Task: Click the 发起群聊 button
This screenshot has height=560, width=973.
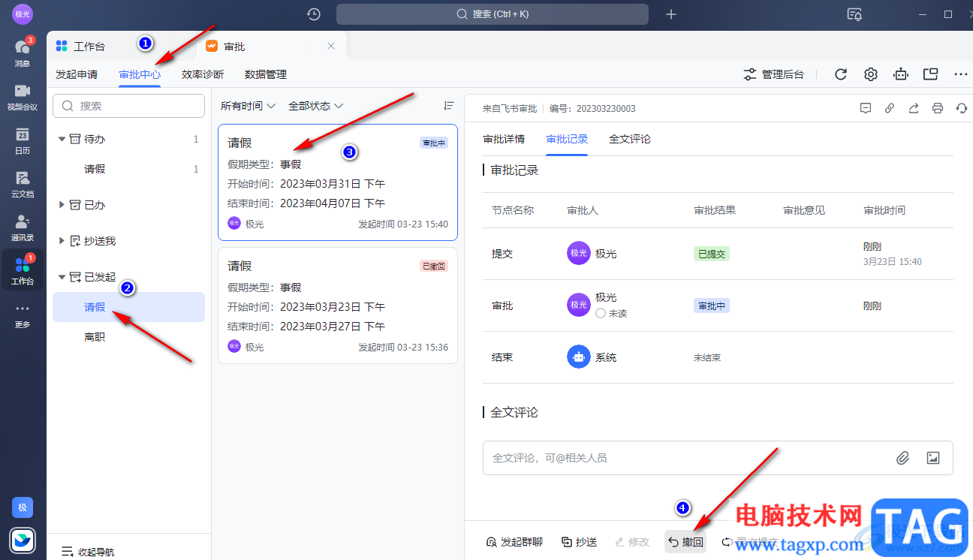Action: [514, 542]
